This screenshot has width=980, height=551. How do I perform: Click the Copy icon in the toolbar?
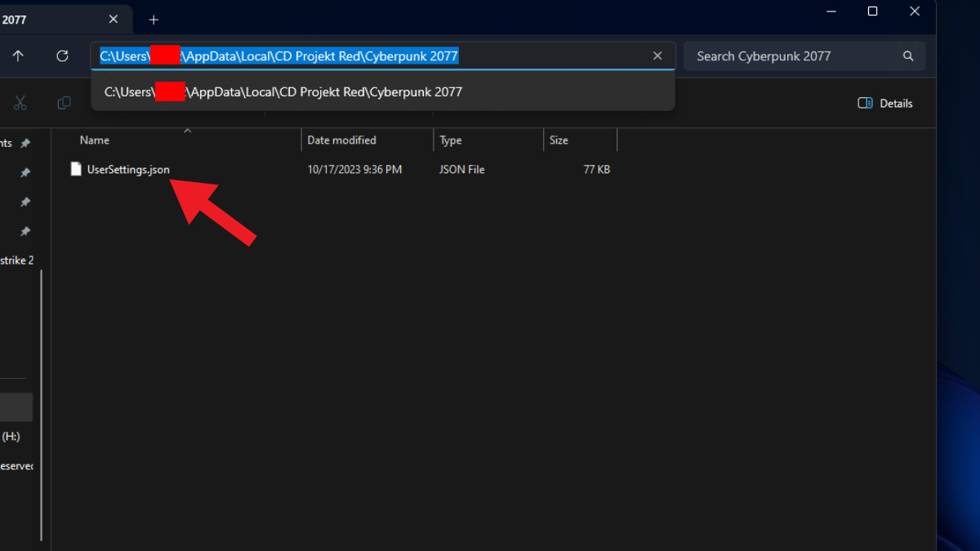pos(64,103)
